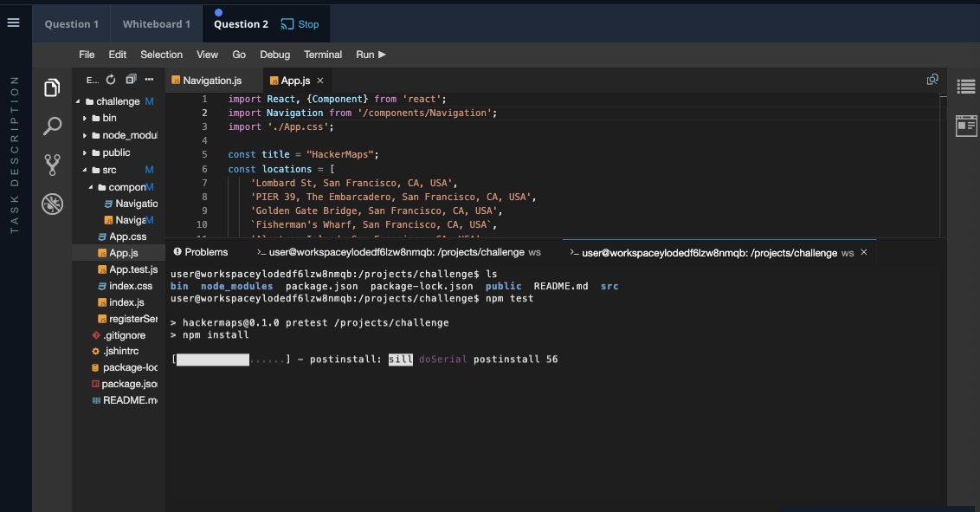Open explorer more actions ellipsis
This screenshot has width=980, height=512.
pyautogui.click(x=149, y=80)
